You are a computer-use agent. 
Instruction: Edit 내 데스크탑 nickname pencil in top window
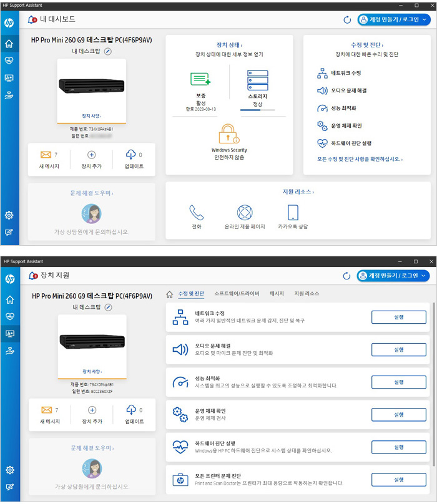click(x=108, y=51)
